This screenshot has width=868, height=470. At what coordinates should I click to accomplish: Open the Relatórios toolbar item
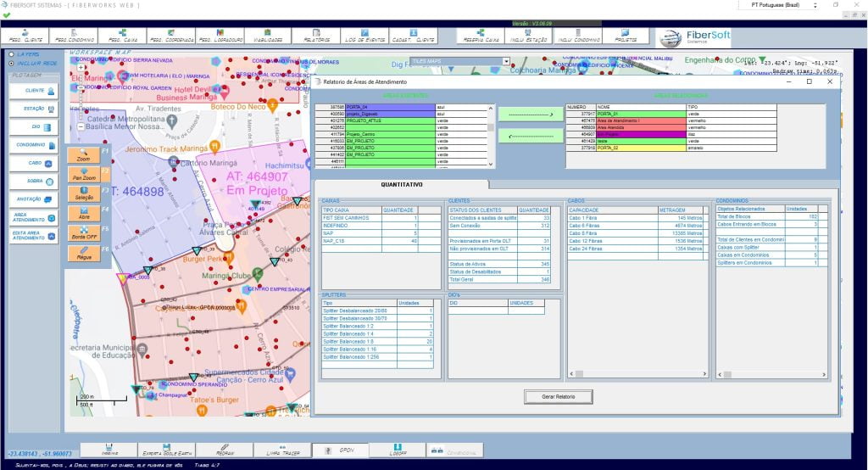coord(316,36)
